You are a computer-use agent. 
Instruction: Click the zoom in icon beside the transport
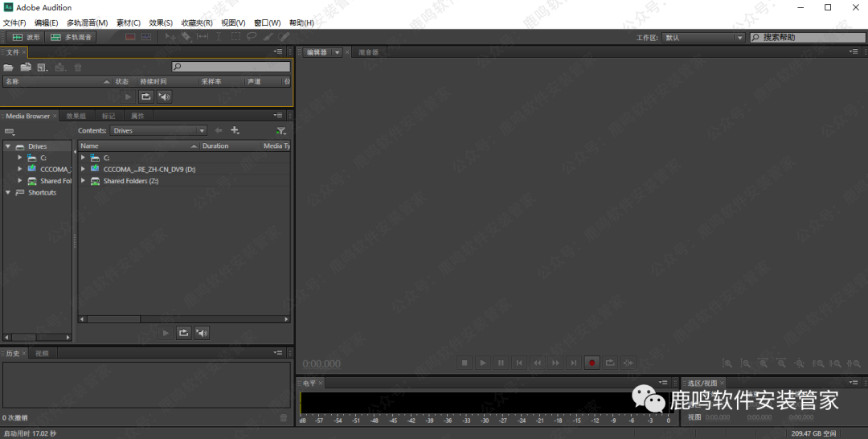point(727,363)
